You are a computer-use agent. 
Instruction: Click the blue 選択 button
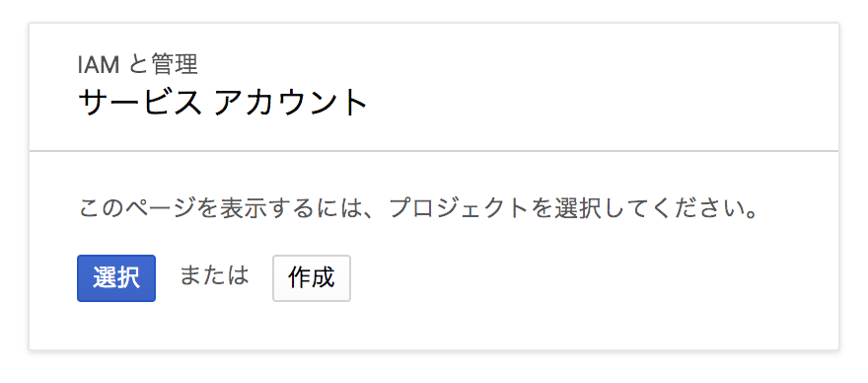click(116, 278)
